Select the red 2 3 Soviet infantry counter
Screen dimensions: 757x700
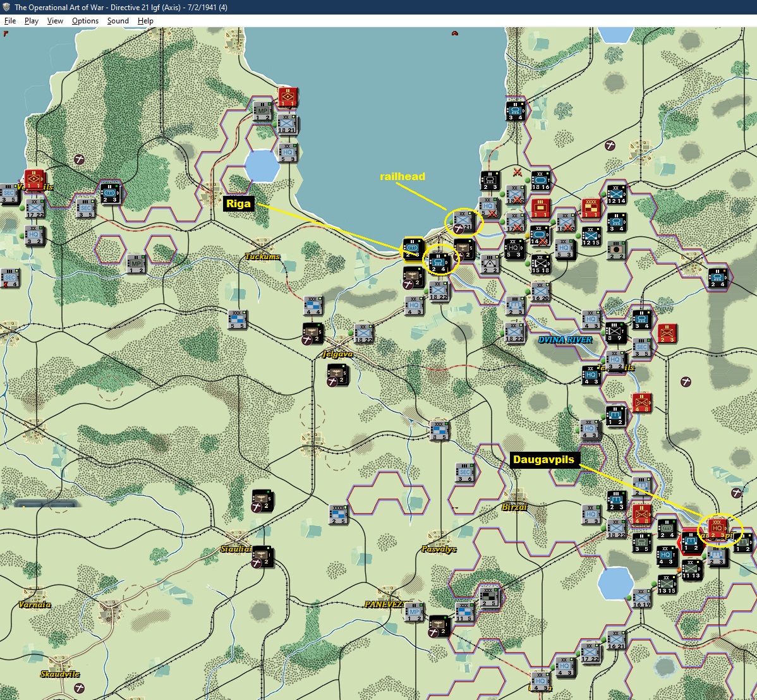click(x=667, y=333)
